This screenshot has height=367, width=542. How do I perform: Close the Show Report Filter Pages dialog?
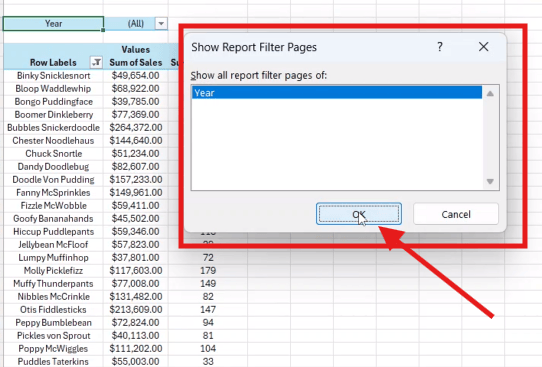pyautogui.click(x=484, y=47)
